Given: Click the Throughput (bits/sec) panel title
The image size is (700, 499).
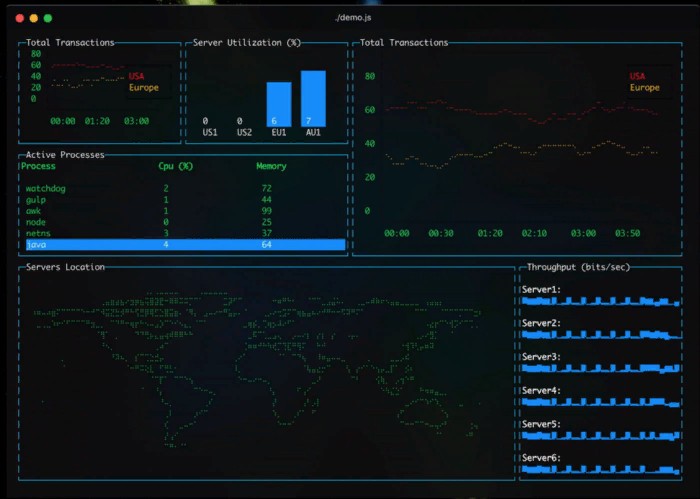Looking at the screenshot, I should pos(579,267).
